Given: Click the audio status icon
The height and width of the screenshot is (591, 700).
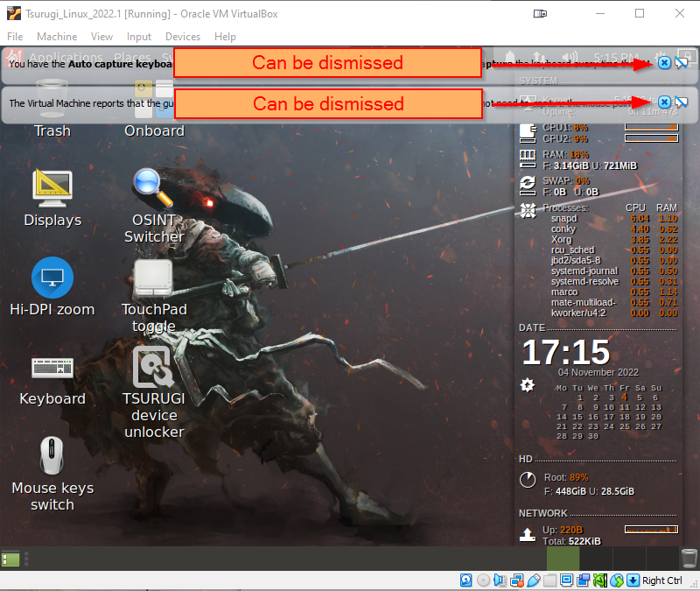Looking at the screenshot, I should coord(500,580).
